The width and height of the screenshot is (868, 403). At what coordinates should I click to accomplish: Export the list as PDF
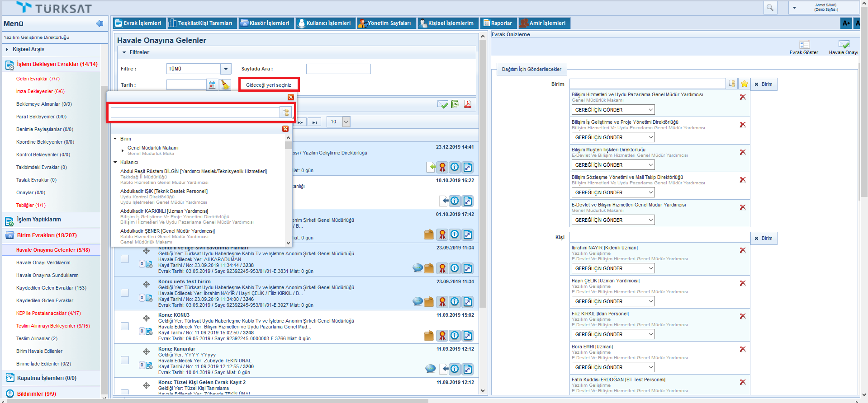tap(468, 104)
